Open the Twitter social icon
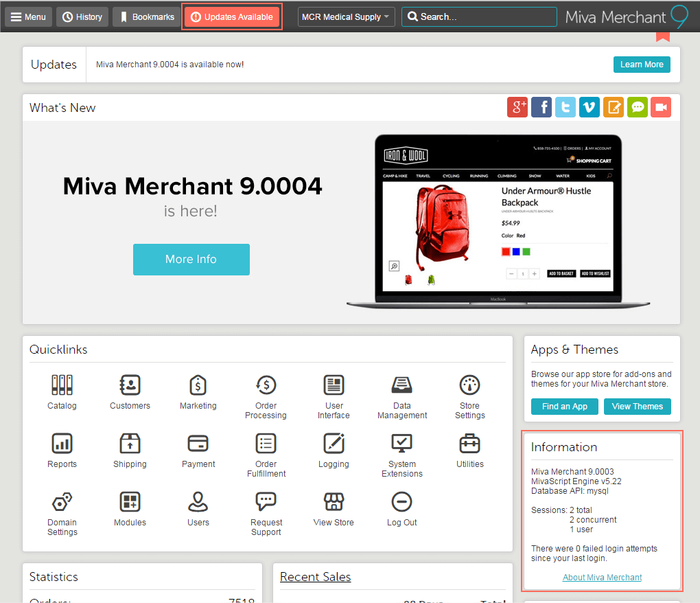Image resolution: width=700 pixels, height=603 pixels. point(565,107)
